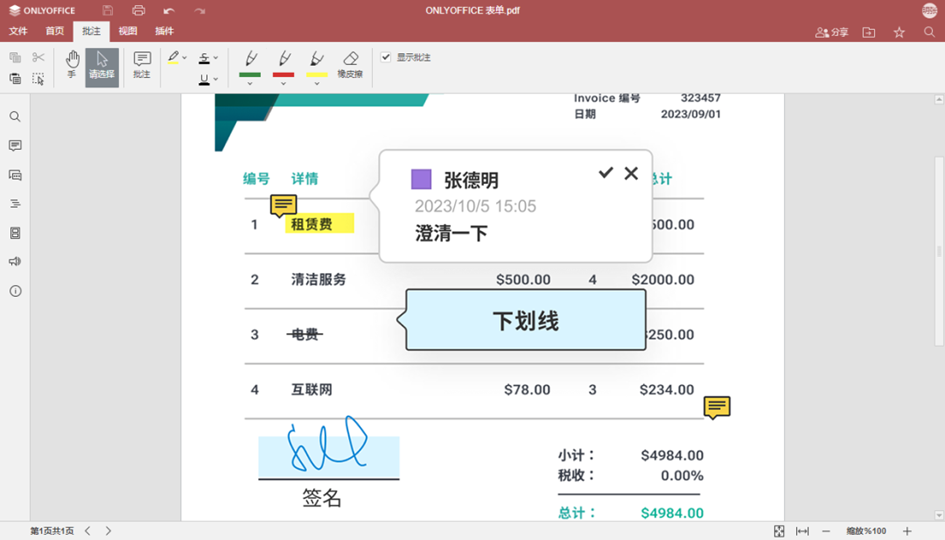Expand green pen options arrow

pos(250,84)
